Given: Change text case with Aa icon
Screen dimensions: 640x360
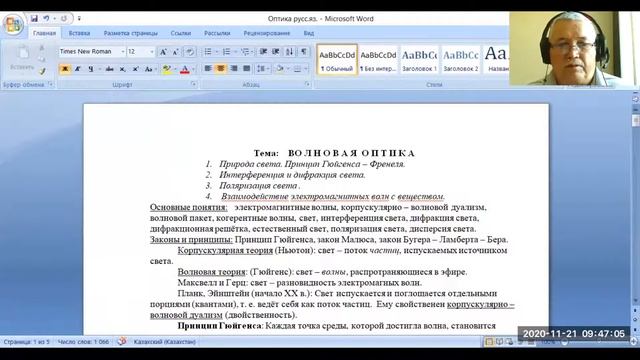Looking at the screenshot, I should (x=149, y=69).
